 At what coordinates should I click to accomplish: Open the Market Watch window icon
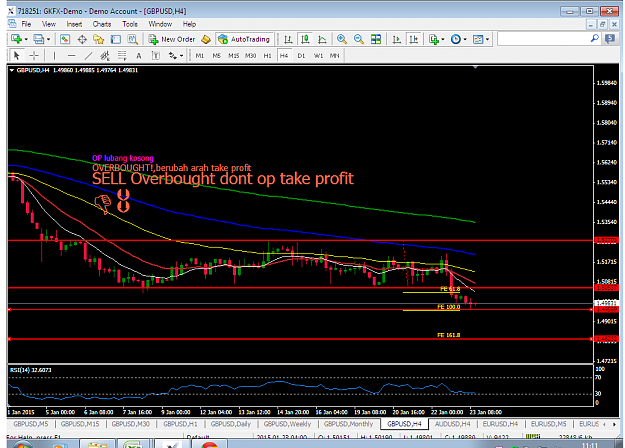tap(65, 39)
